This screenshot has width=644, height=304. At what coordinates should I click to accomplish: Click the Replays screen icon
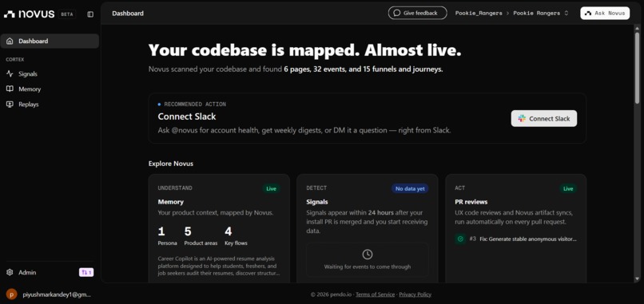click(x=10, y=105)
